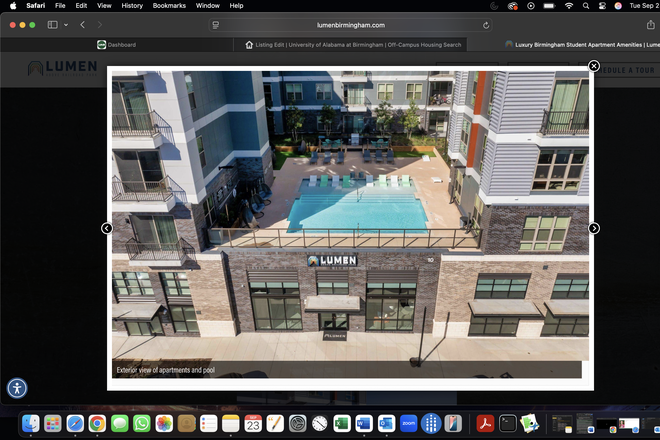Open Safari from the Dock

[x=75, y=424]
